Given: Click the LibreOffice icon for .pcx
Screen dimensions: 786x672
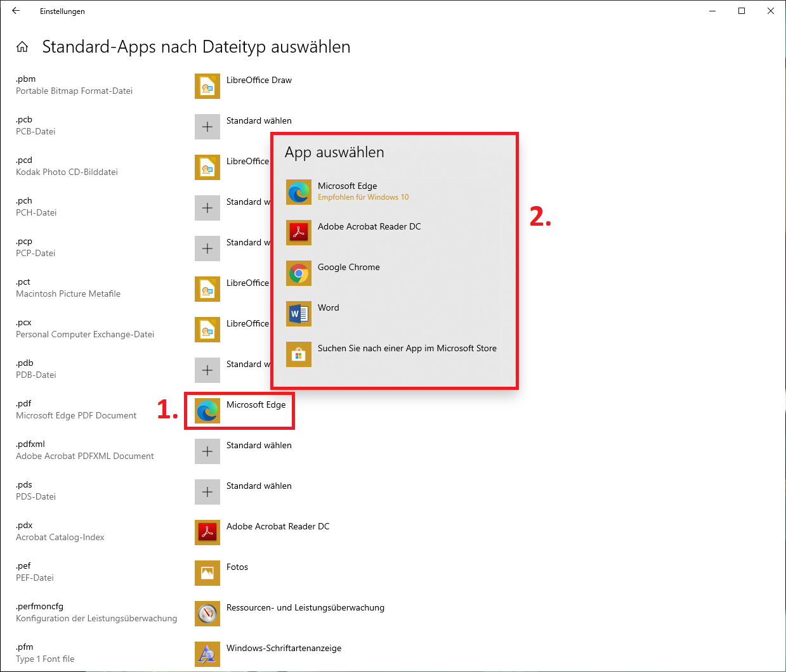Looking at the screenshot, I should coord(207,330).
